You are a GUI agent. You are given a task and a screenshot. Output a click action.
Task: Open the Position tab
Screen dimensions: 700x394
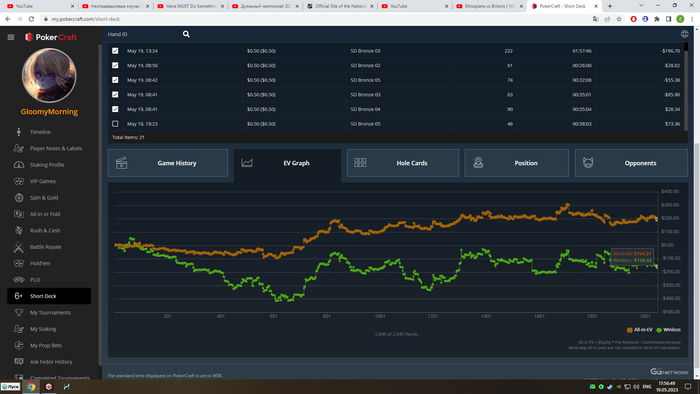click(517, 163)
